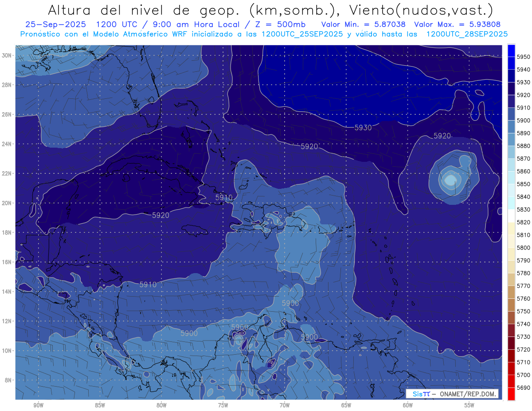This screenshot has width=532, height=411.
Task: Click the WRF forecast description line
Action: point(264,34)
